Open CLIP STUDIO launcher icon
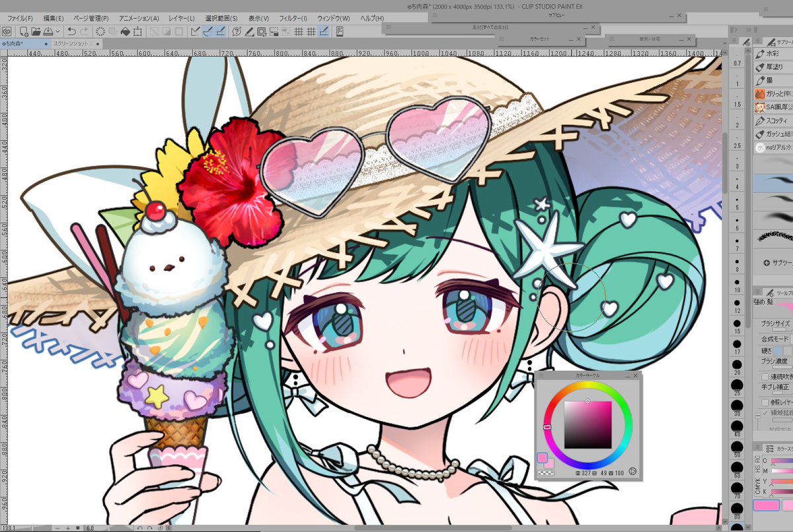 pos(7,31)
